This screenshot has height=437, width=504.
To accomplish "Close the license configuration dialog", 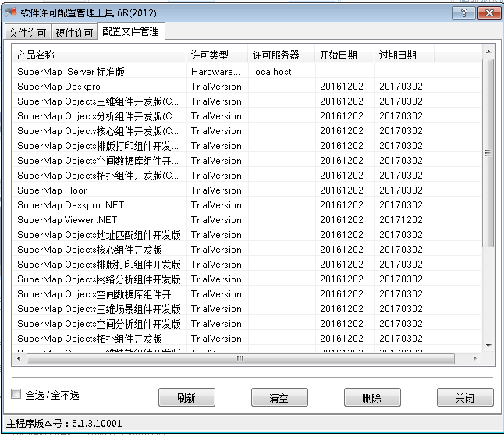I will coord(489,12).
